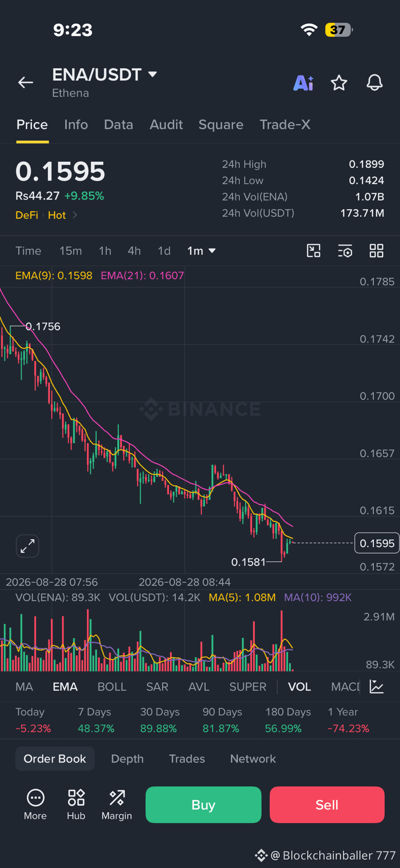Viewport: 400px width, 868px height.
Task: Select the 1h chart interval
Action: pos(105,251)
